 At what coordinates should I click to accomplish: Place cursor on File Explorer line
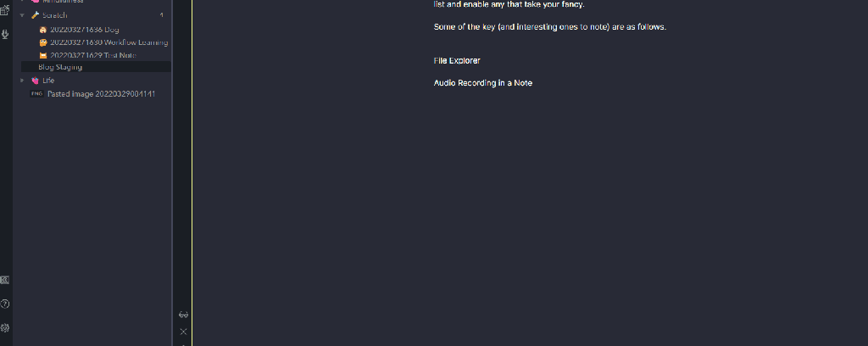tap(457, 61)
